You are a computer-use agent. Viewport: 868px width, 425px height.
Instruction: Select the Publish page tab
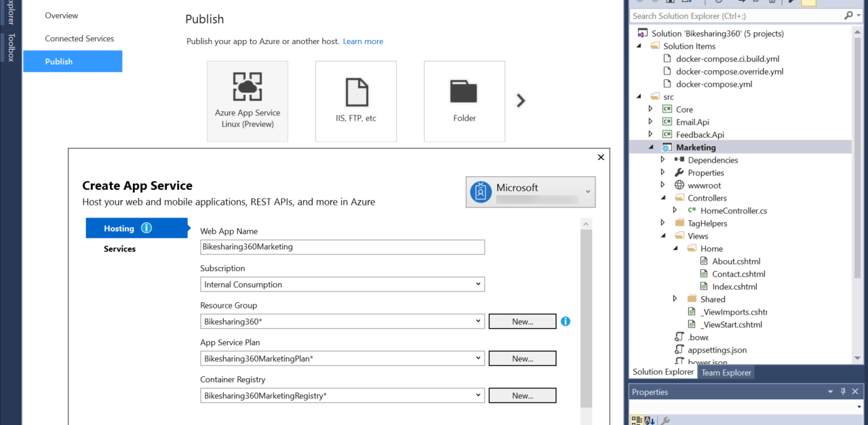pos(73,61)
